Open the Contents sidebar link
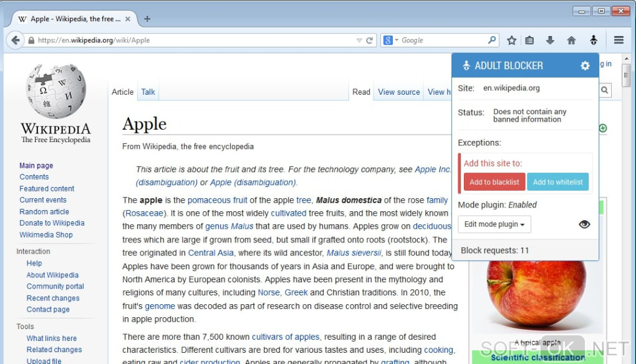The height and width of the screenshot is (364, 636). pos(34,177)
